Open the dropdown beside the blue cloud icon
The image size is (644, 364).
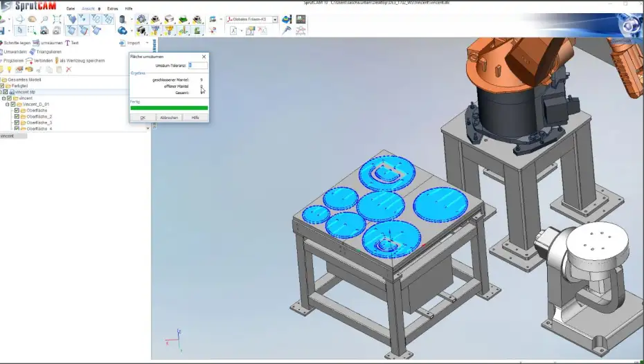coord(132,30)
